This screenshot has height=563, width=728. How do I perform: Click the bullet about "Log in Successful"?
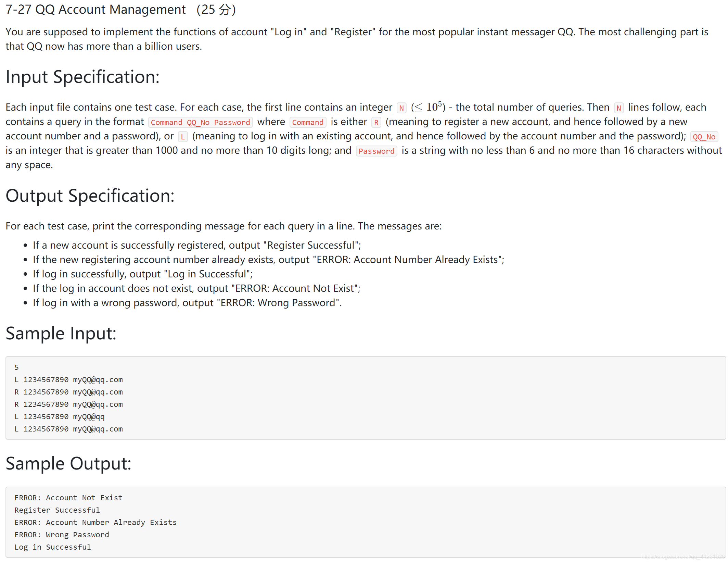coord(143,274)
